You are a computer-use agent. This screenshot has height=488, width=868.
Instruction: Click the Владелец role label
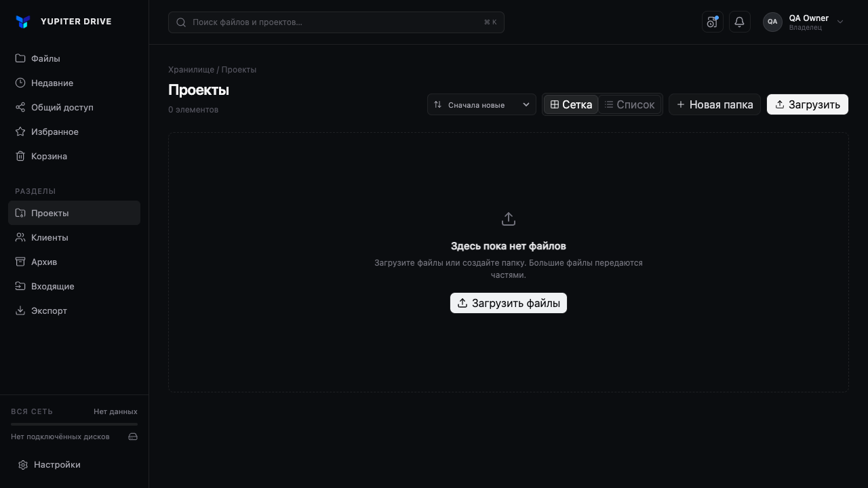pyautogui.click(x=806, y=28)
